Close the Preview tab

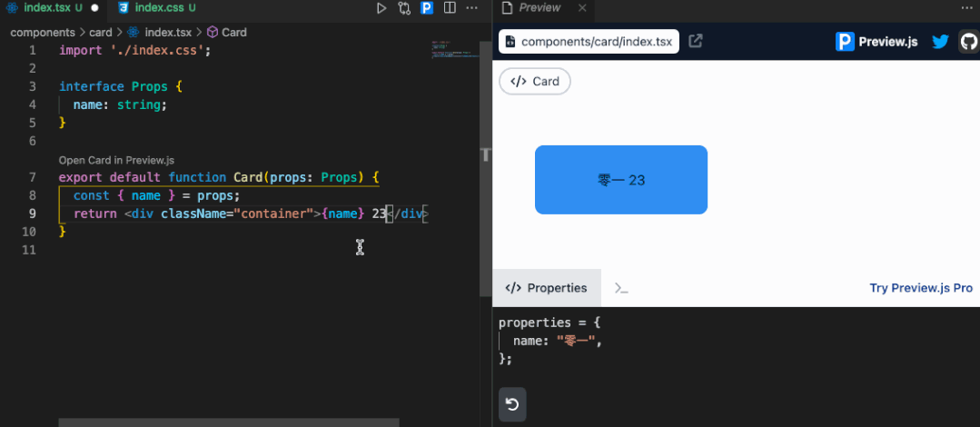[582, 8]
